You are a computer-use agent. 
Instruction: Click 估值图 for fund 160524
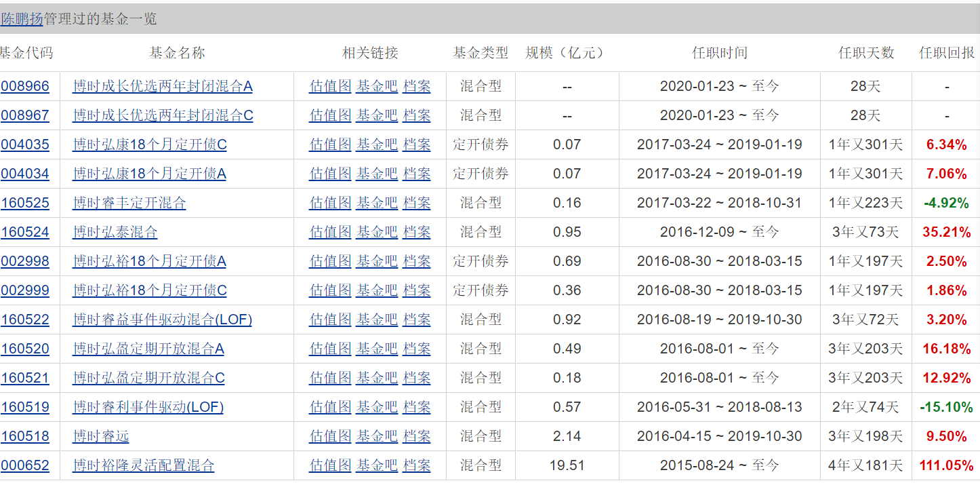[x=331, y=232]
